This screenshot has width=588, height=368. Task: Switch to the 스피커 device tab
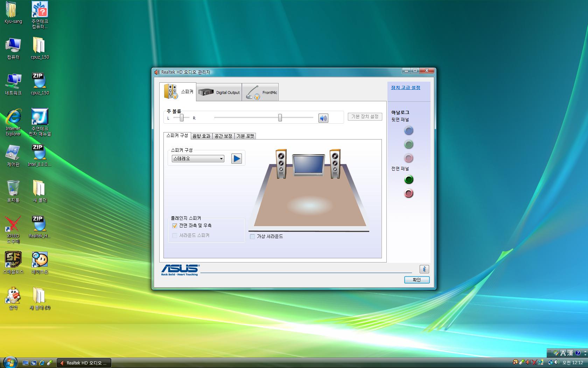pos(178,92)
